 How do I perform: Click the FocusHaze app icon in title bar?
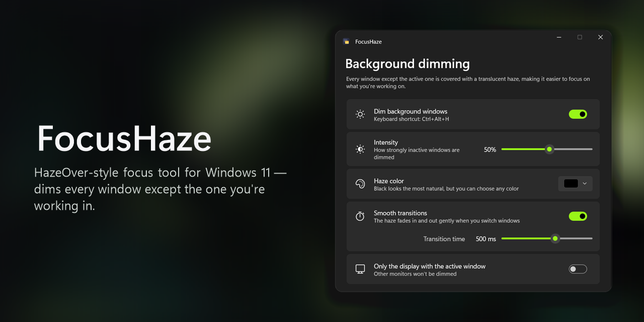pos(346,41)
